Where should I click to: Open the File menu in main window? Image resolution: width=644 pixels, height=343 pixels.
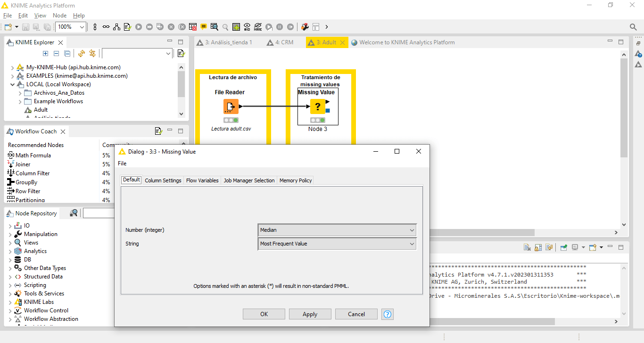tap(8, 16)
